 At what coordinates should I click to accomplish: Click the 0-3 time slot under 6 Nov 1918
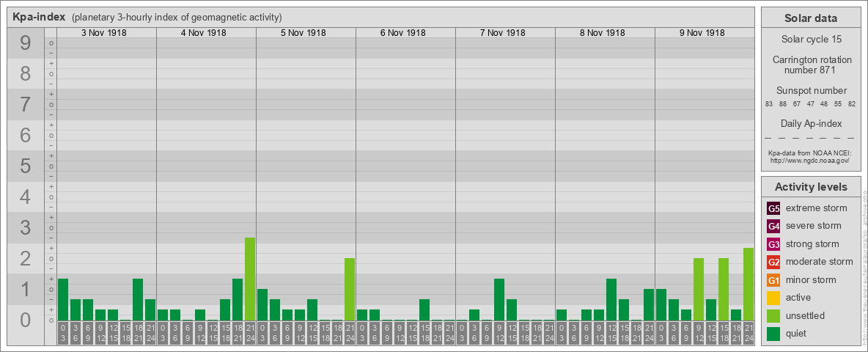[362, 334]
